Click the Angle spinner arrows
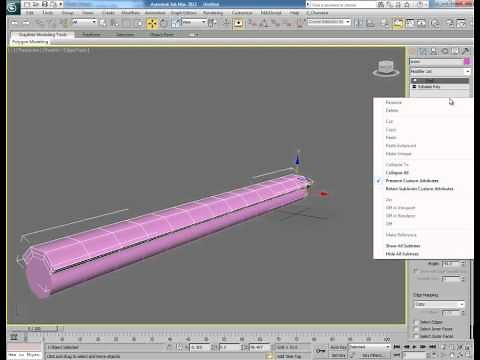Image resolution: width=480 pixels, height=360 pixels. (x=463, y=263)
